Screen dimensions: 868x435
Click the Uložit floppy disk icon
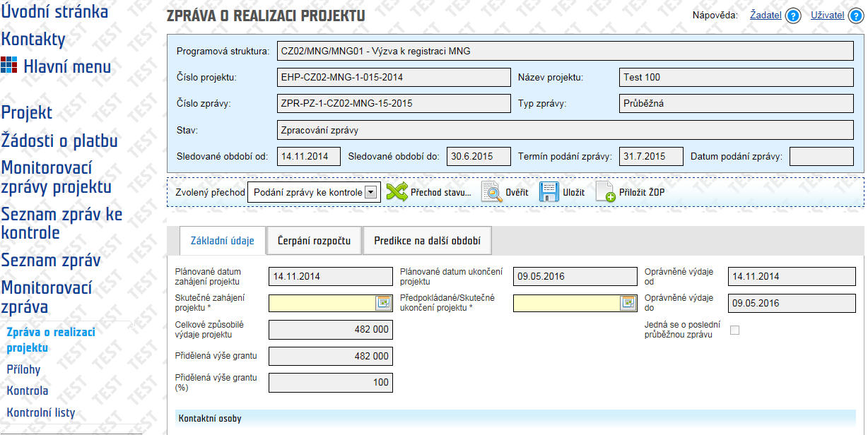(x=549, y=192)
